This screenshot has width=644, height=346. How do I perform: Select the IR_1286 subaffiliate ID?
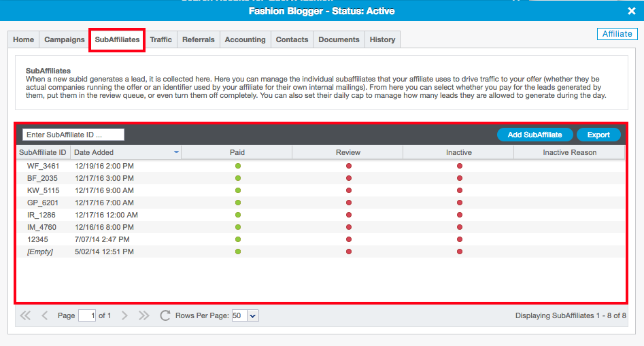(41, 215)
